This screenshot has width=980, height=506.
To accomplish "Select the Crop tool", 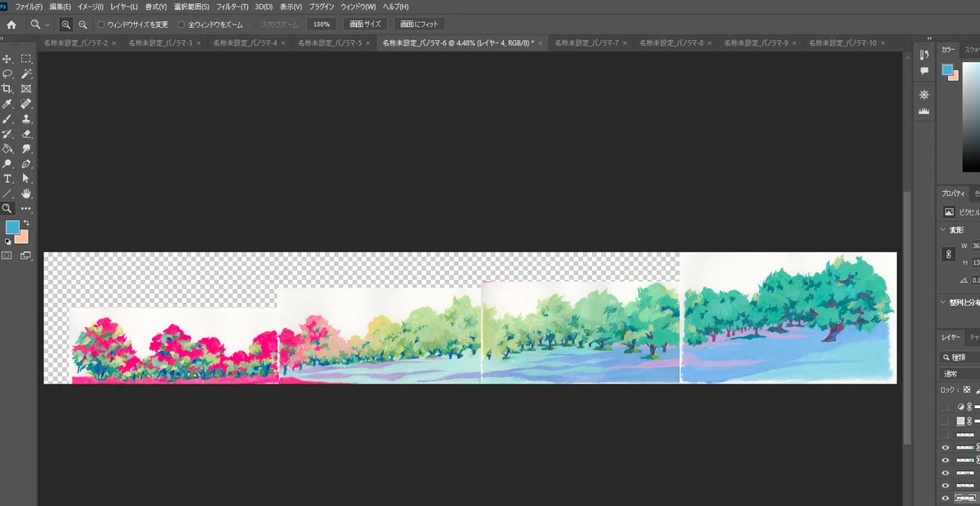I will pyautogui.click(x=7, y=88).
